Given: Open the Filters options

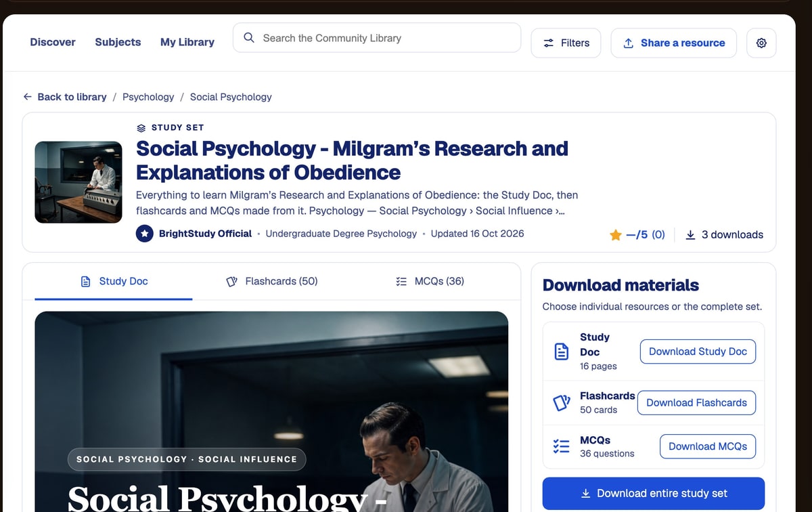Looking at the screenshot, I should 566,43.
